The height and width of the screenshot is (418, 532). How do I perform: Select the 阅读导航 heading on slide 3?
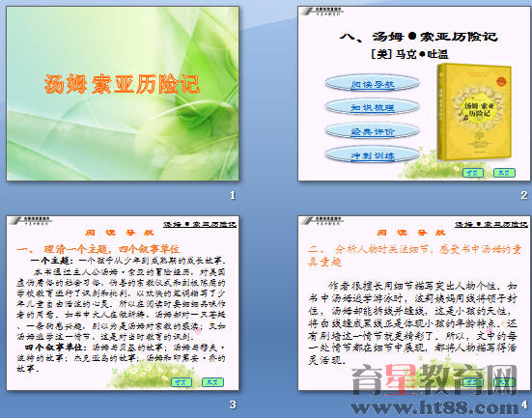[120, 233]
